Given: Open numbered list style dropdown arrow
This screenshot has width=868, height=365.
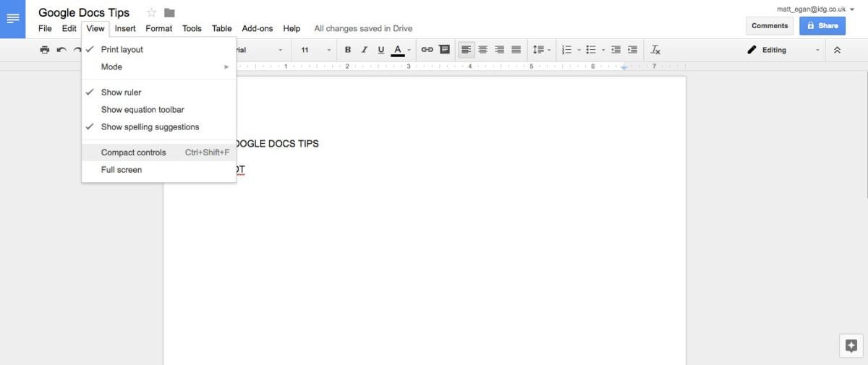Looking at the screenshot, I should 579,50.
